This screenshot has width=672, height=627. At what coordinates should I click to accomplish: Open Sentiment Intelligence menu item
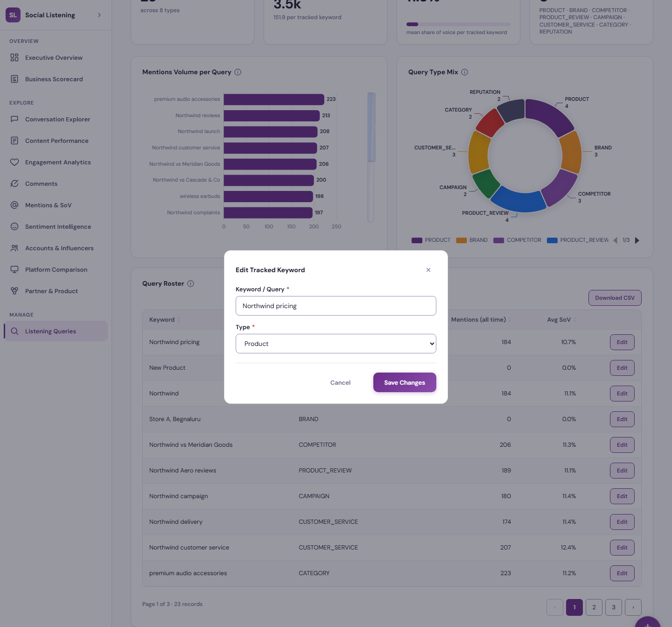click(x=56, y=226)
